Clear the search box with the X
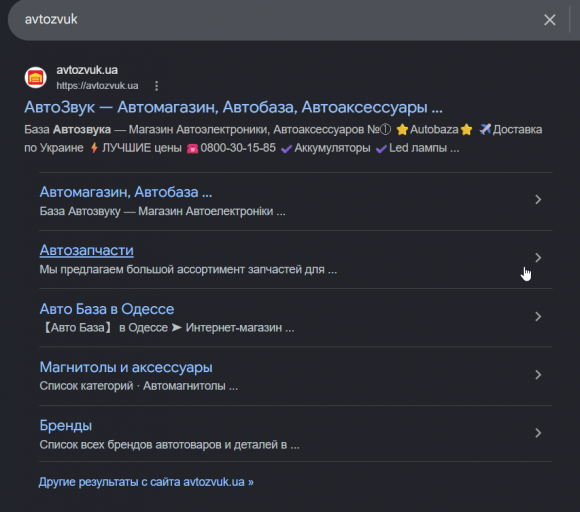This screenshot has width=580, height=512. (x=550, y=20)
